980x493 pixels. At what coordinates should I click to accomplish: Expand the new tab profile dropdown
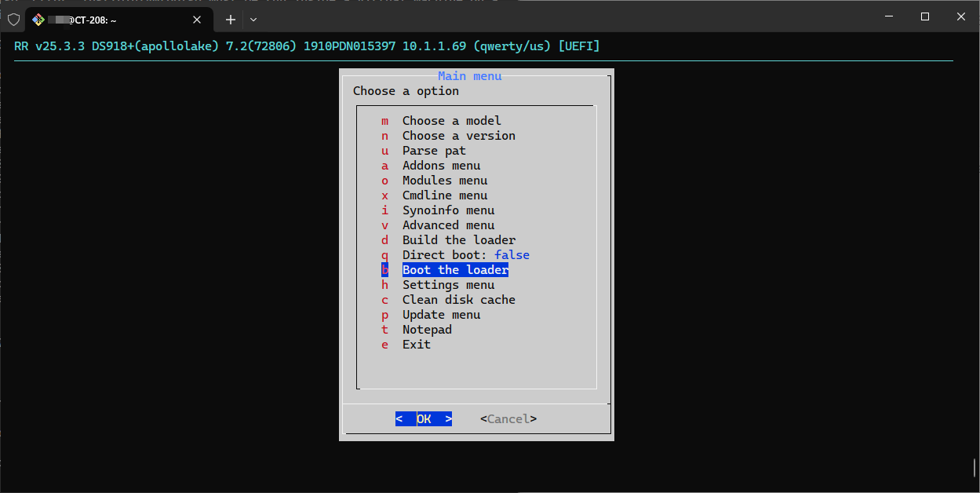(253, 20)
